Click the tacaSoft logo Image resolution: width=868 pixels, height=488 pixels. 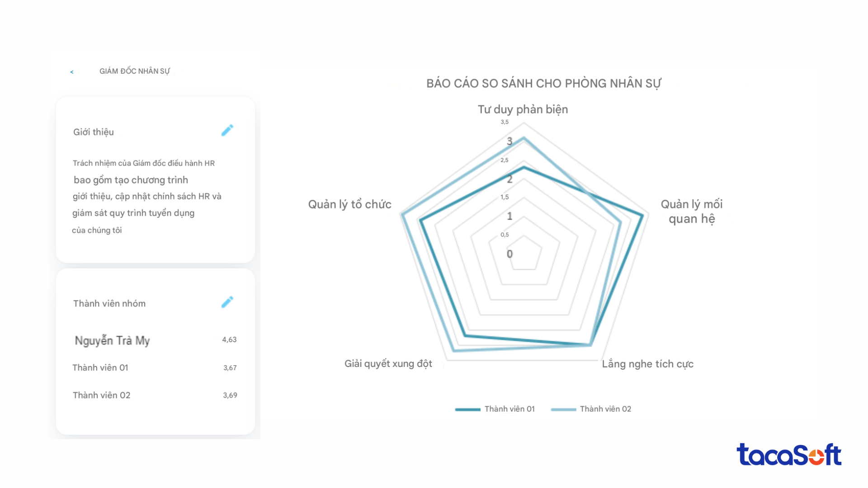tap(788, 455)
